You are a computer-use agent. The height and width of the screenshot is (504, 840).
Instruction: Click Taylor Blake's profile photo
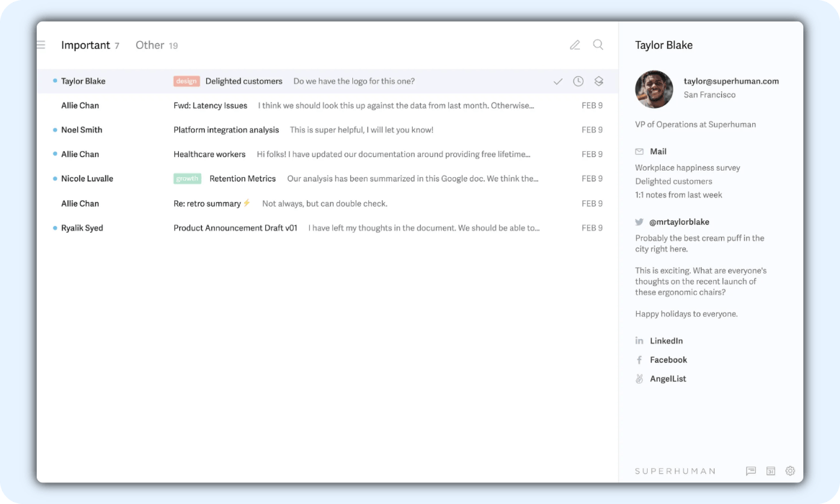tap(654, 89)
